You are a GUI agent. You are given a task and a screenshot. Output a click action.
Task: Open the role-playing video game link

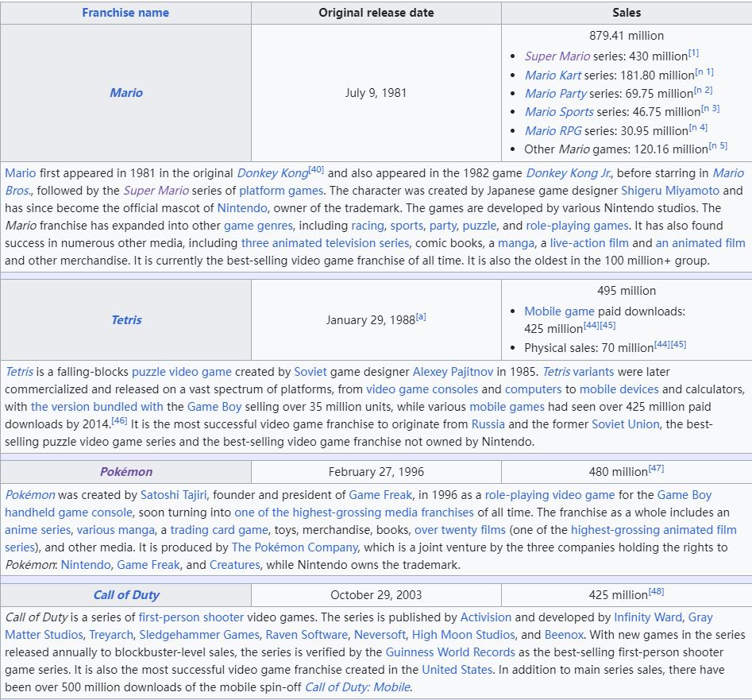pyautogui.click(x=550, y=495)
